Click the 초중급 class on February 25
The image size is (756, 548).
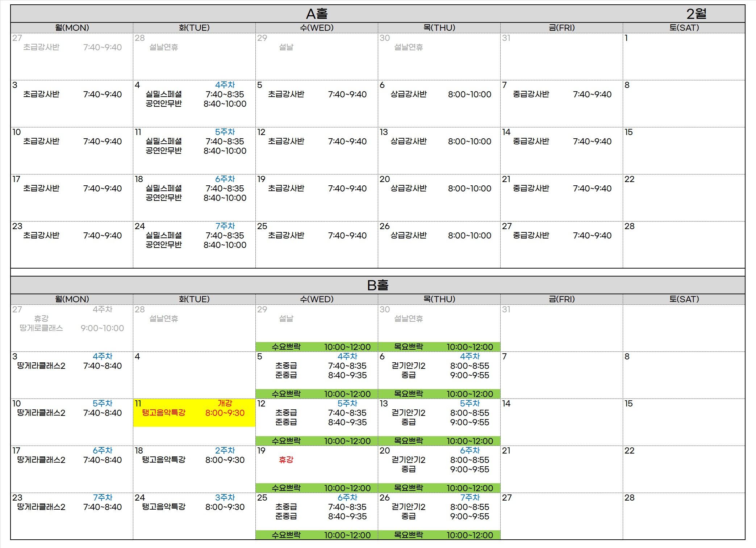[x=286, y=507]
